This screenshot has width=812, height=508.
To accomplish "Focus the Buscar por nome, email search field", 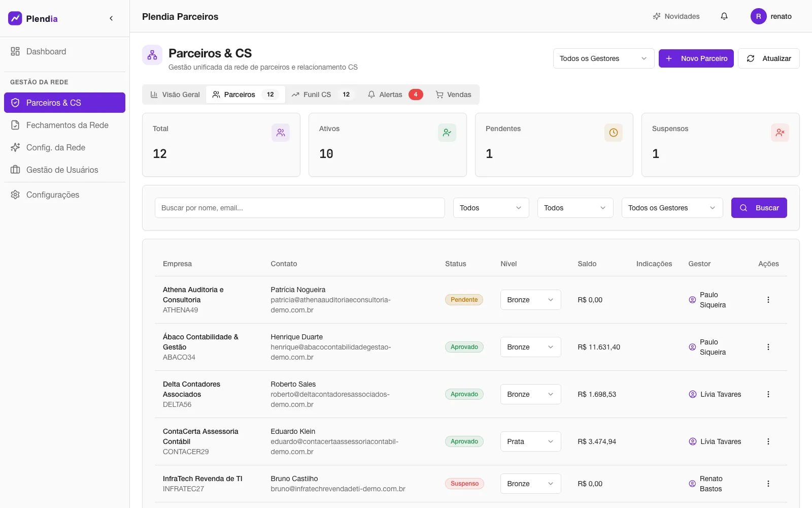I will 299,208.
